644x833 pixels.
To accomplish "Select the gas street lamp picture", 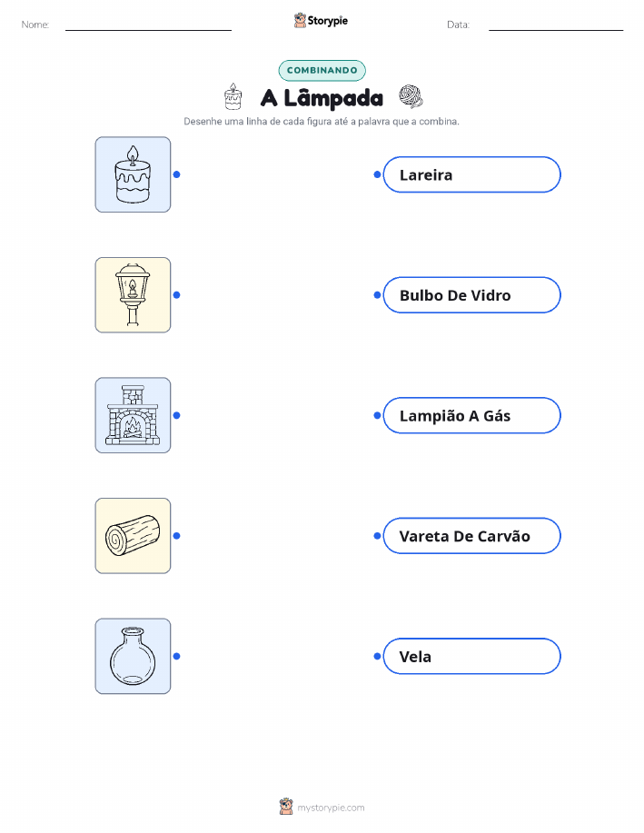I will [133, 295].
